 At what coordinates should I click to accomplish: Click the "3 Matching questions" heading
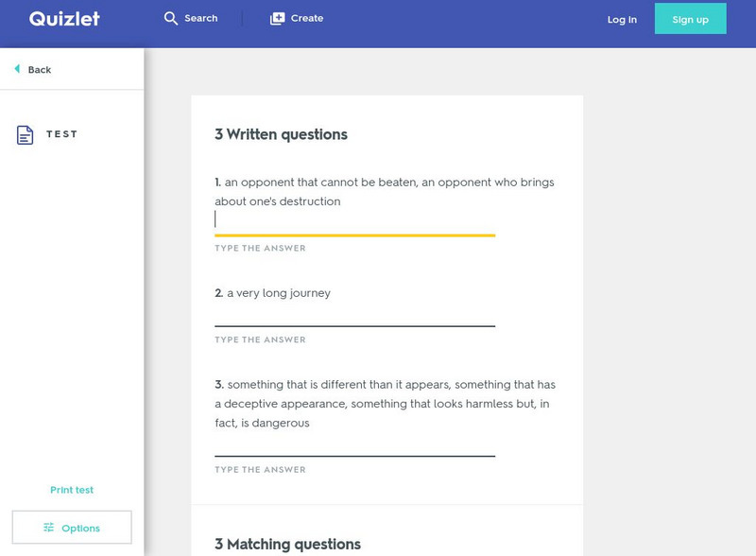click(287, 544)
